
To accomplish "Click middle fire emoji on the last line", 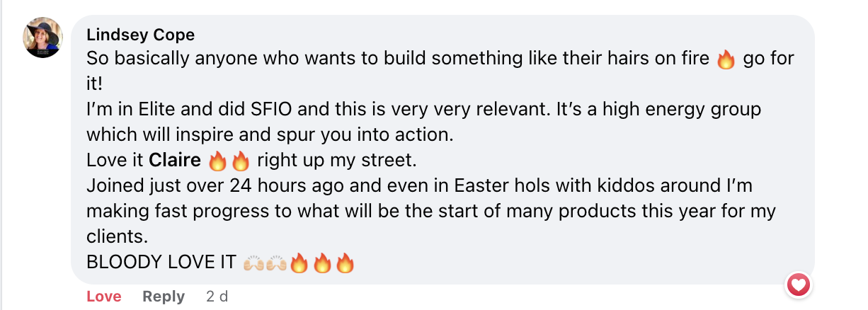I will click(322, 263).
